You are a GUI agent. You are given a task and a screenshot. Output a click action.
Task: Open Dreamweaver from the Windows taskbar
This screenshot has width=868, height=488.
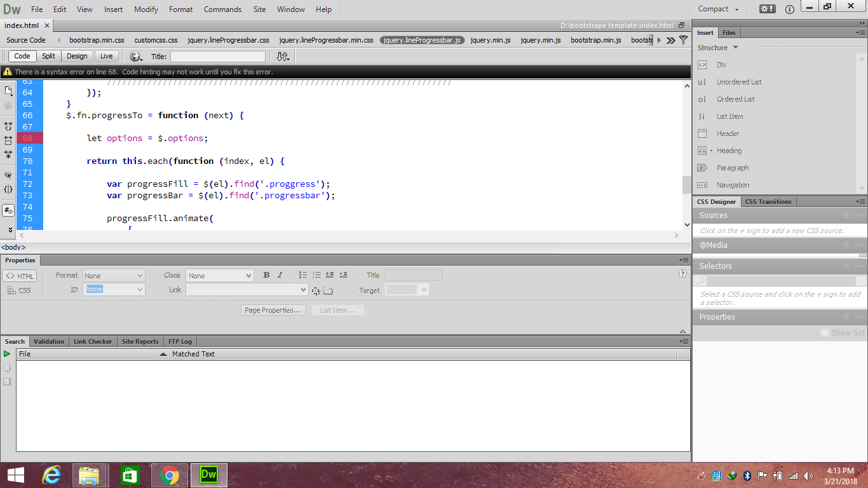[x=208, y=475]
